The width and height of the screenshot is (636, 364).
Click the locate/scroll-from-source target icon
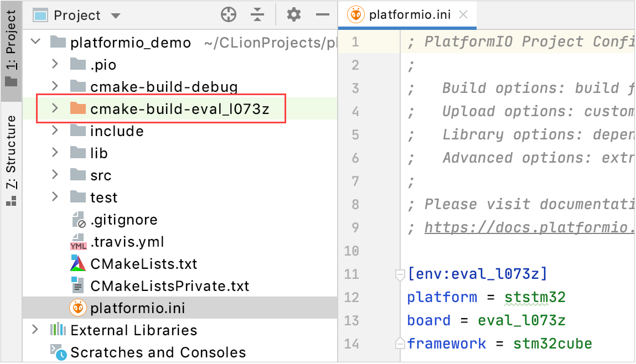(x=229, y=15)
